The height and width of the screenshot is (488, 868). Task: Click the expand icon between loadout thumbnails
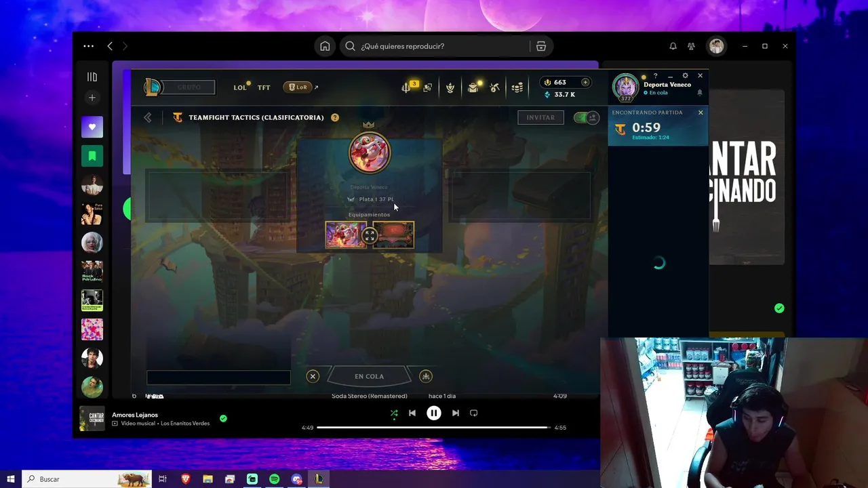point(370,235)
